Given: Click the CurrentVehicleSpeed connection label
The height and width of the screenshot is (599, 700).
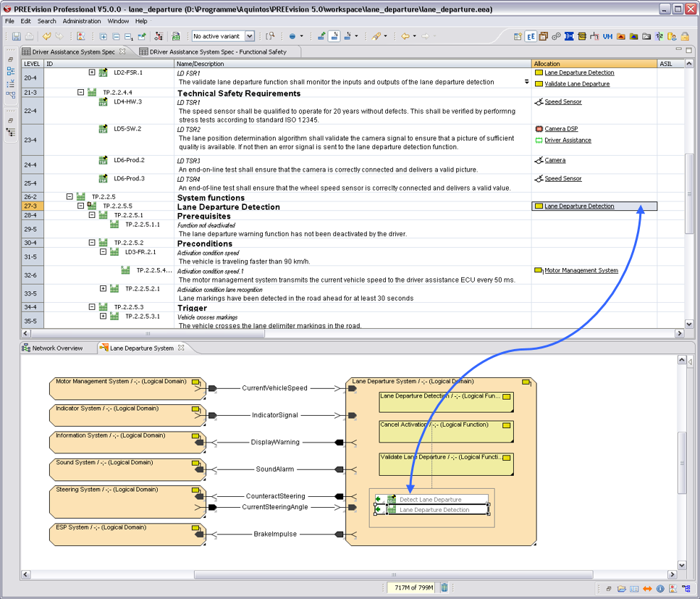Looking at the screenshot, I should (274, 388).
